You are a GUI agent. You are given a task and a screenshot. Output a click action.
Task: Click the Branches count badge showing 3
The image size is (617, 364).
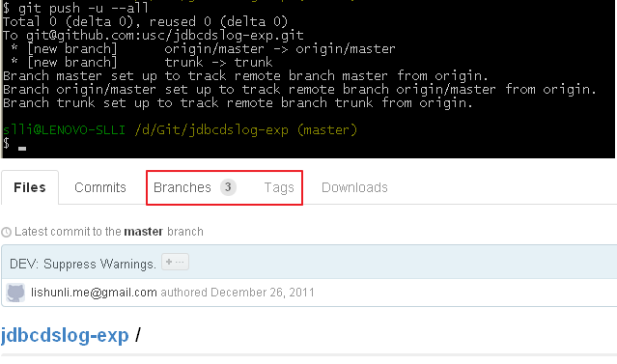tap(228, 187)
